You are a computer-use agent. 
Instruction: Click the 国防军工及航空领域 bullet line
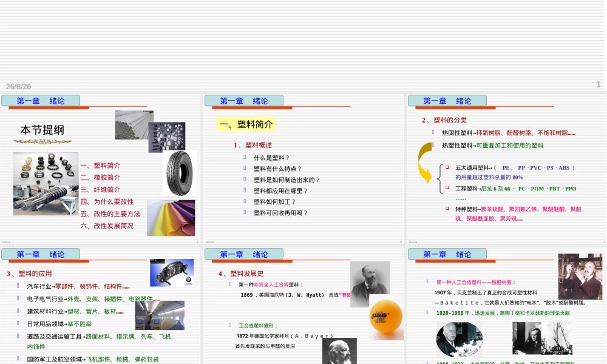pos(93,359)
